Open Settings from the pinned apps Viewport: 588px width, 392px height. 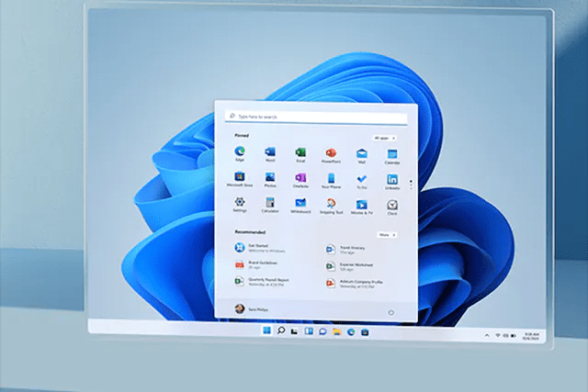click(x=240, y=204)
